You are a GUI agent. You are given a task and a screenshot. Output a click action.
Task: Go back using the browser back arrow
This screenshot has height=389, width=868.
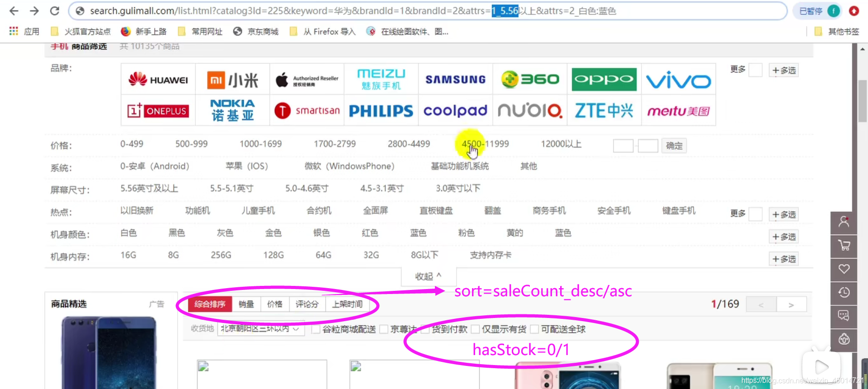click(x=14, y=11)
